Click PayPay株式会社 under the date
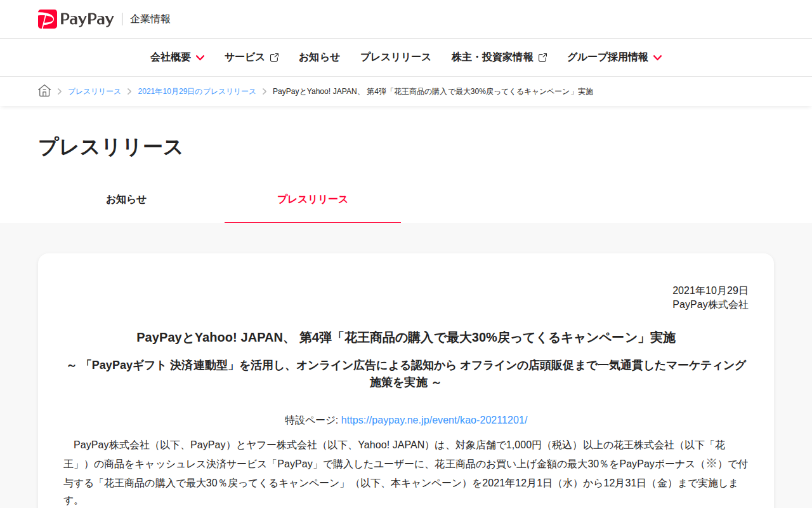 point(710,304)
